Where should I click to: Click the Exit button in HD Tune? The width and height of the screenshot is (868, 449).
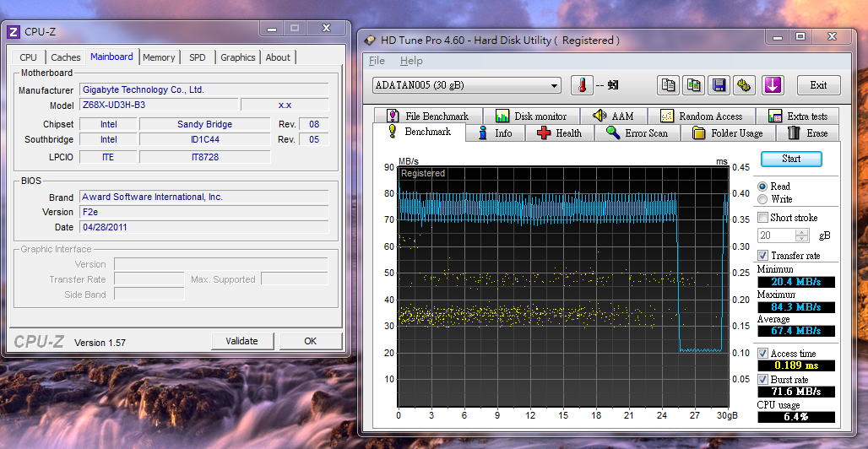point(818,85)
